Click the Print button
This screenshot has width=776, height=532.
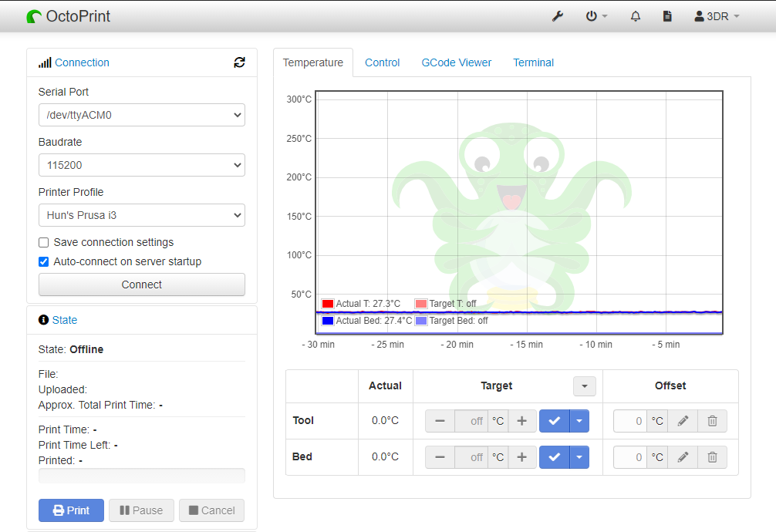tap(71, 510)
